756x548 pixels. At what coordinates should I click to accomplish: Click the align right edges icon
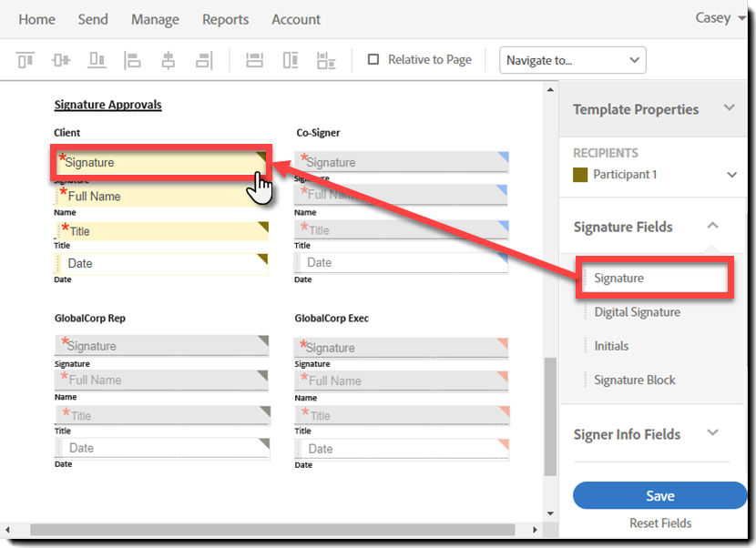click(204, 61)
